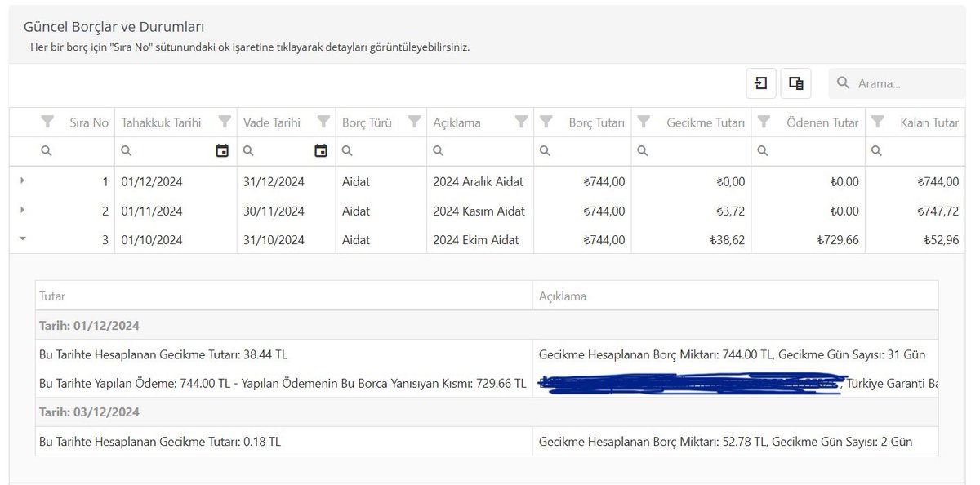Click the magnifier icon inside Arama box
The image size is (980, 485).
coord(844,83)
